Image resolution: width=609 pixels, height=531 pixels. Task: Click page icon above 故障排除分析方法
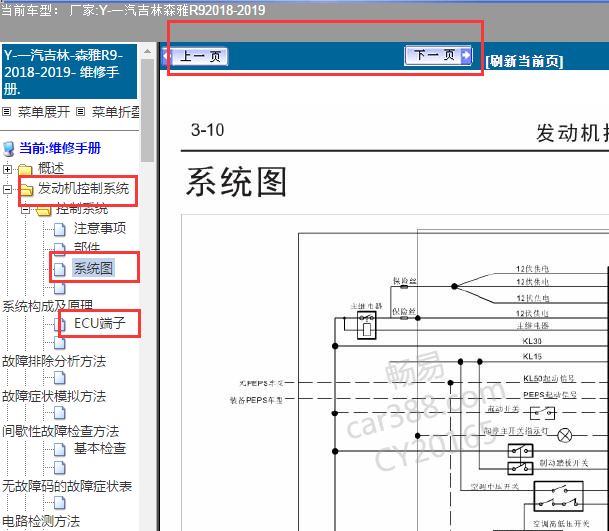click(x=59, y=343)
